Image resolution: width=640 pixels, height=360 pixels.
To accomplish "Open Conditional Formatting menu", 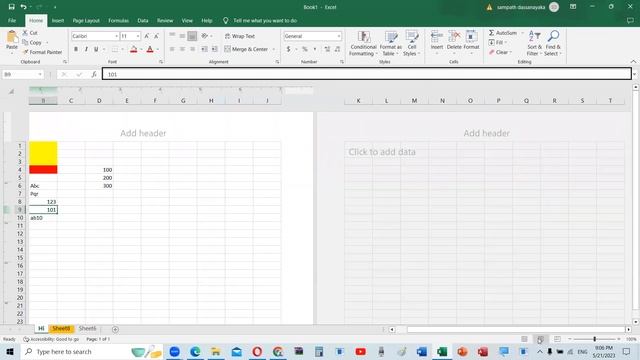I will tap(363, 43).
